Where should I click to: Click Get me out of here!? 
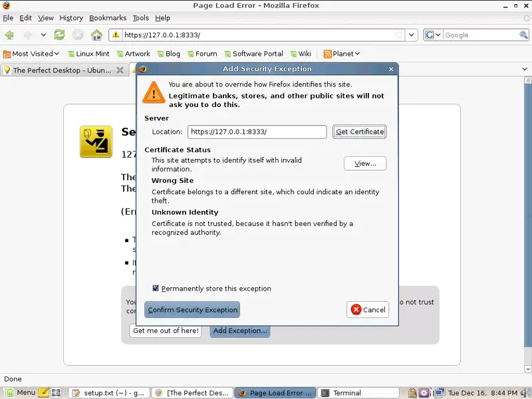[166, 331]
